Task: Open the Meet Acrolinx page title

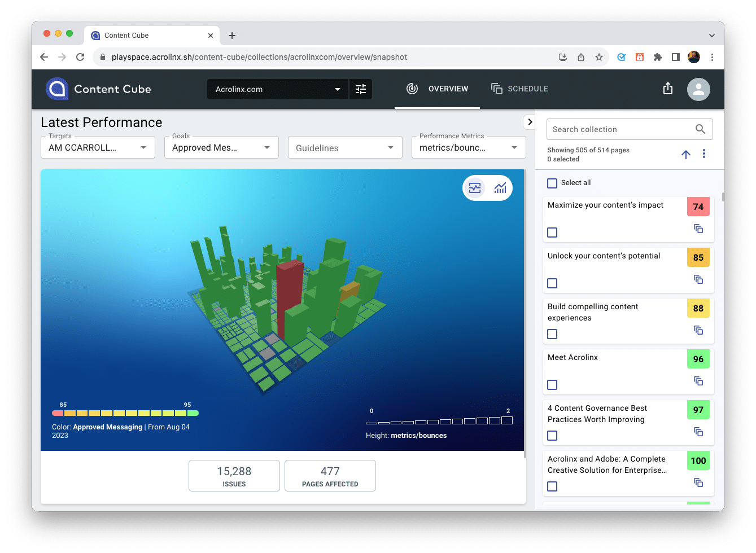Action: coord(573,357)
